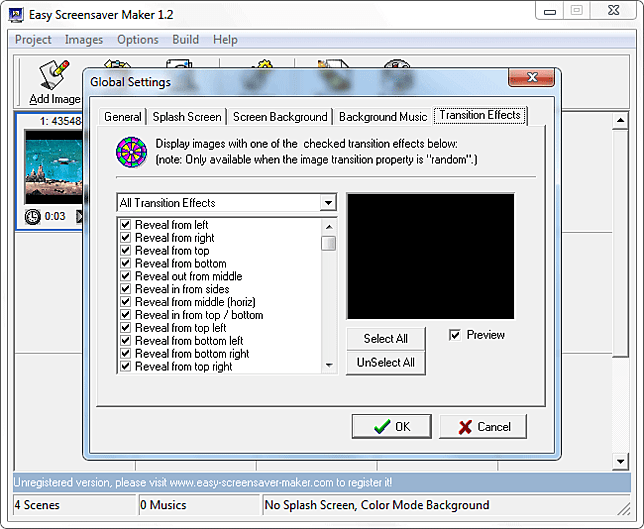Switch to the General tab
This screenshot has height=529, width=644.
(x=122, y=117)
